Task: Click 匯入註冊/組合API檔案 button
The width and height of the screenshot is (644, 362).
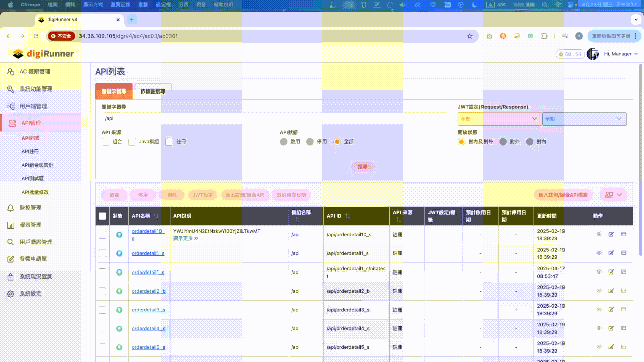Action: 563,195
